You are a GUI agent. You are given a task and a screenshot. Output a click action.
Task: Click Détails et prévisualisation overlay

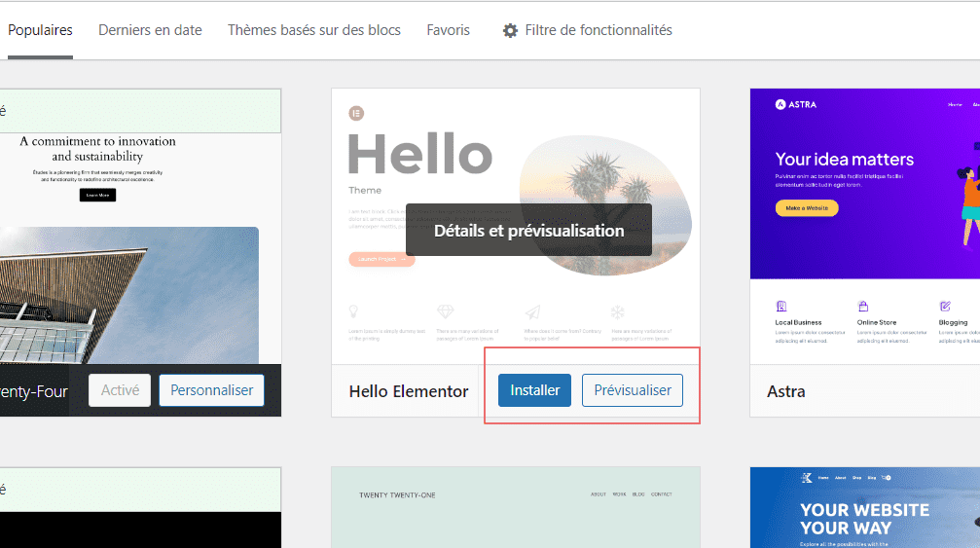coord(528,231)
